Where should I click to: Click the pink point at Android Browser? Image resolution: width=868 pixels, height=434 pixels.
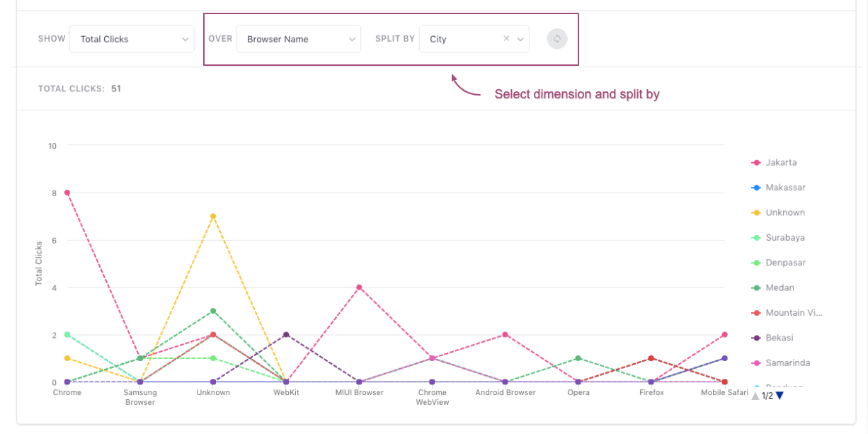505,335
